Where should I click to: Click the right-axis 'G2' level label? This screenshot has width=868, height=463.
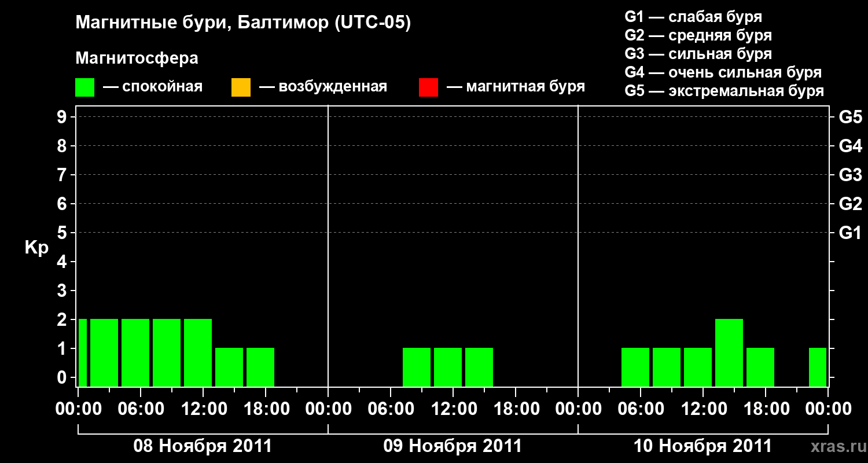point(851,204)
